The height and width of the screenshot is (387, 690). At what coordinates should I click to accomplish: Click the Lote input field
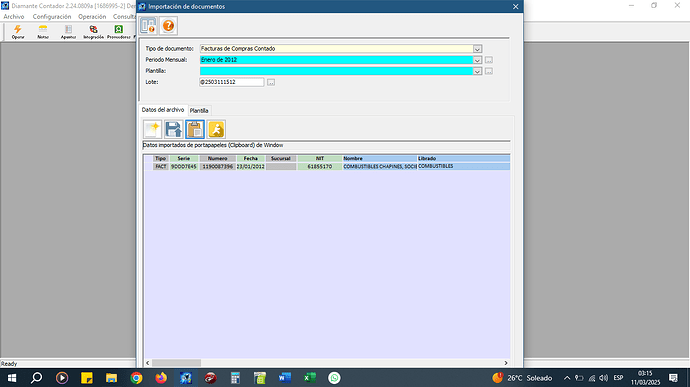[x=232, y=82]
